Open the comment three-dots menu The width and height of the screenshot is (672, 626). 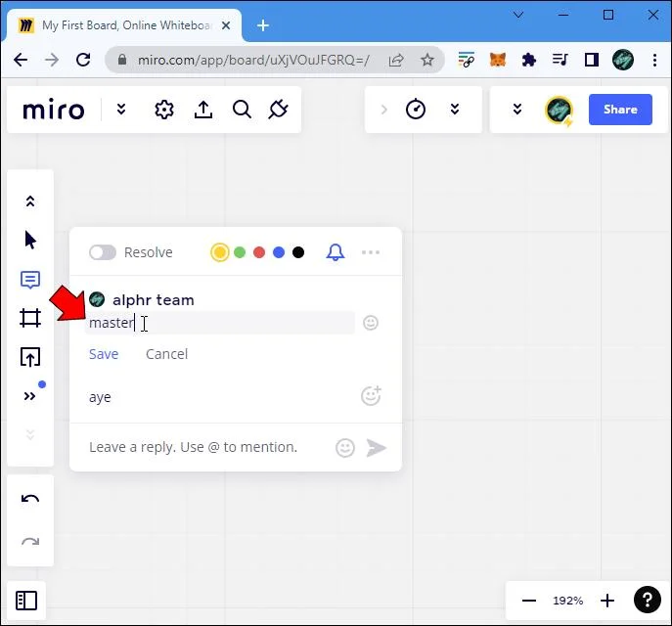point(371,252)
